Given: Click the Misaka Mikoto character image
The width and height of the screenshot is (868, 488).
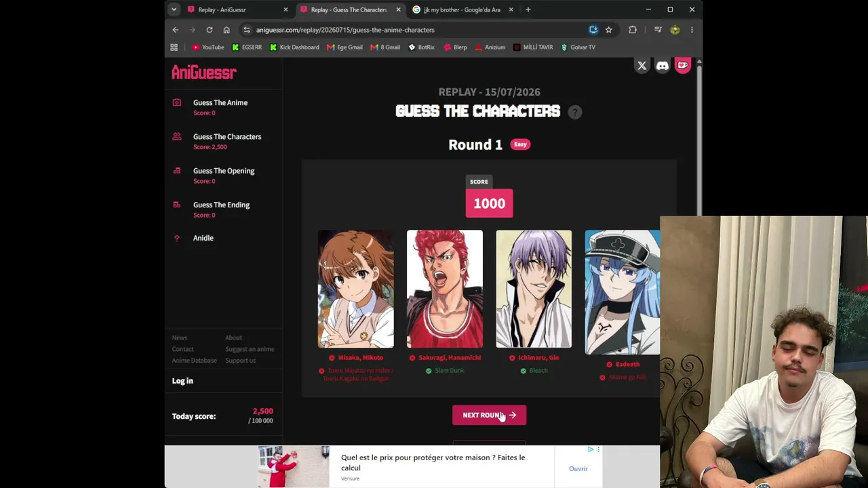Looking at the screenshot, I should pos(356,289).
